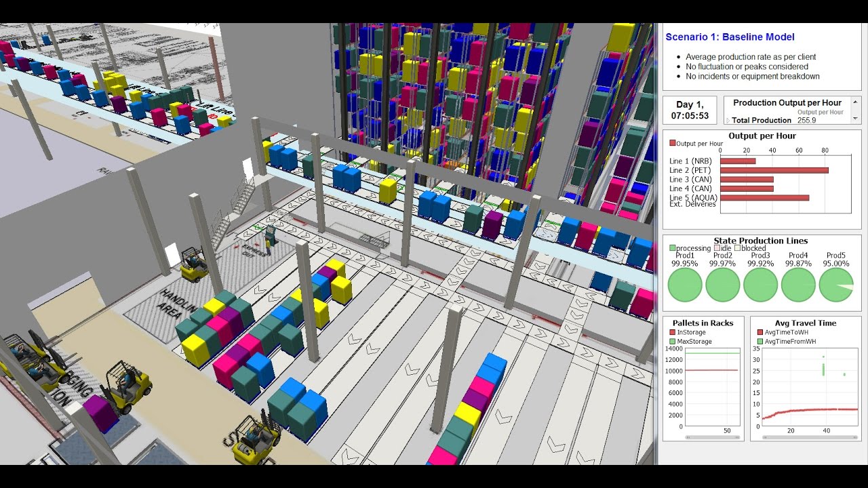Click the green MaxStorage line in chart
Viewport: 868px width, 488px height.
pyautogui.click(x=711, y=353)
